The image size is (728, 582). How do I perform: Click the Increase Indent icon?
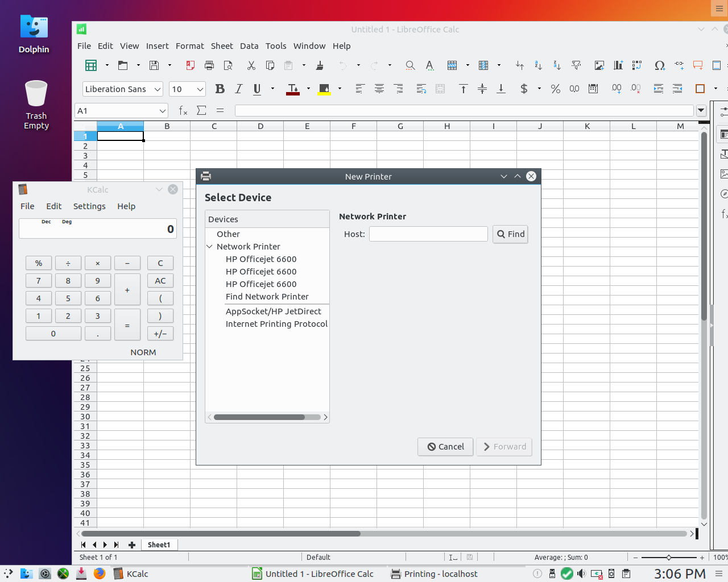pos(659,89)
